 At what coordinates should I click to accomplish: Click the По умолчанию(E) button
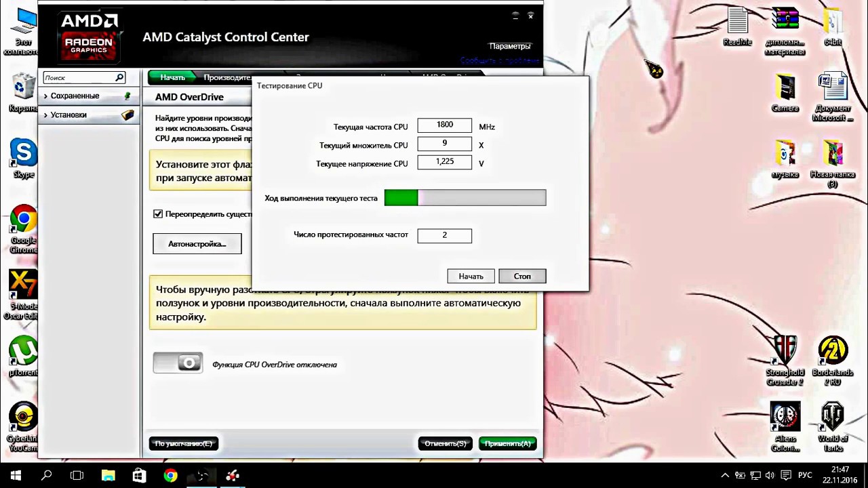[x=183, y=443]
